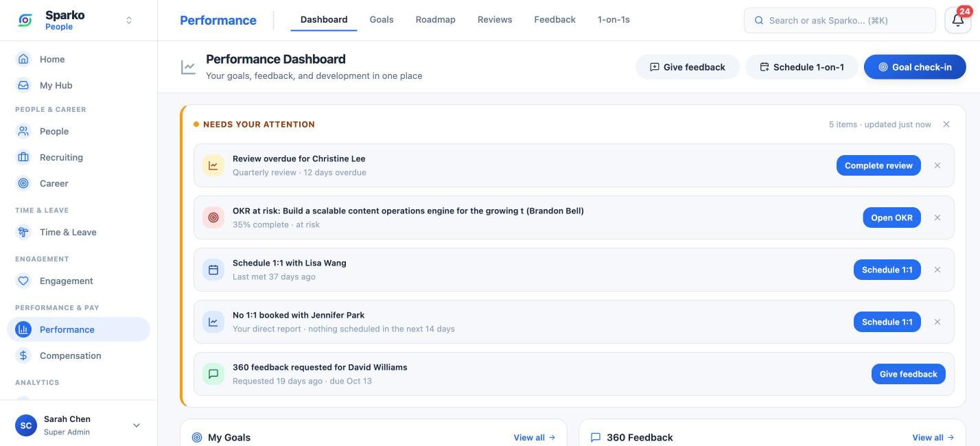Screen dimensions: 980x446
Task: Switch to the Feedback tab
Action: [x=555, y=20]
